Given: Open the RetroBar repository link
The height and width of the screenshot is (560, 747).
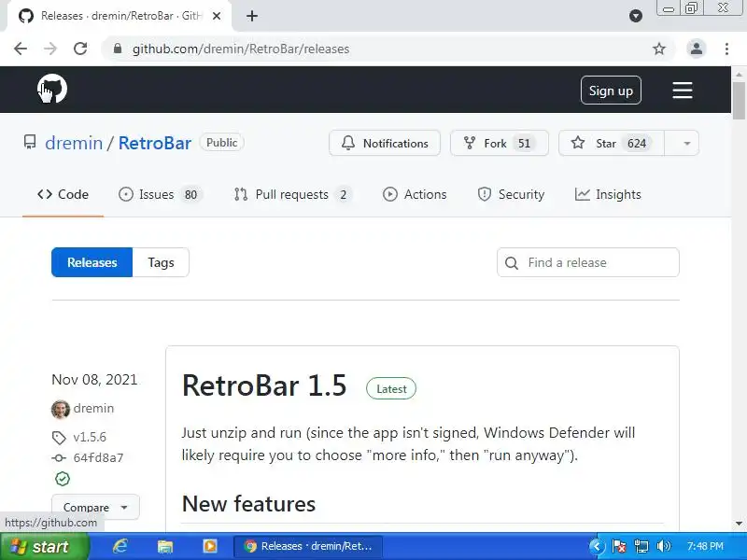Looking at the screenshot, I should pyautogui.click(x=155, y=143).
